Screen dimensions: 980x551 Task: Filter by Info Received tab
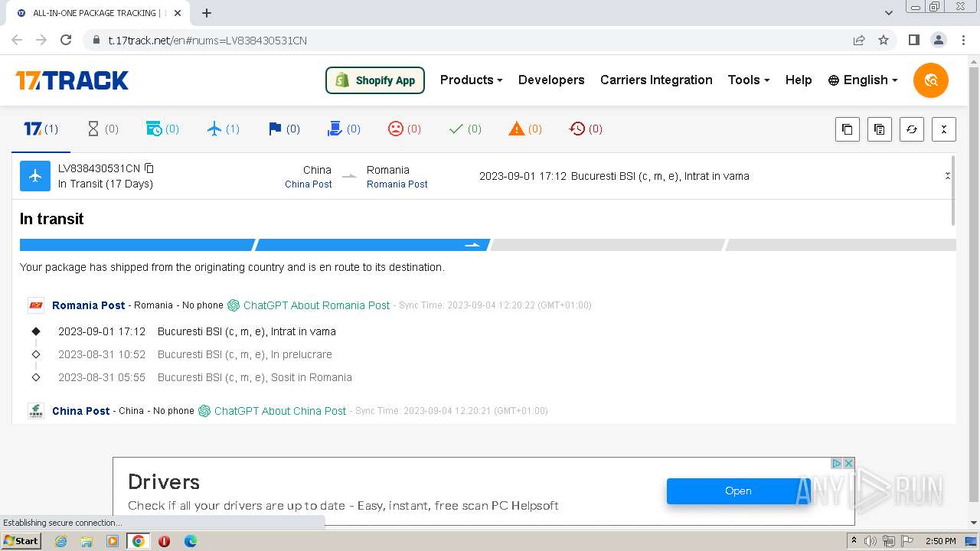pos(162,129)
